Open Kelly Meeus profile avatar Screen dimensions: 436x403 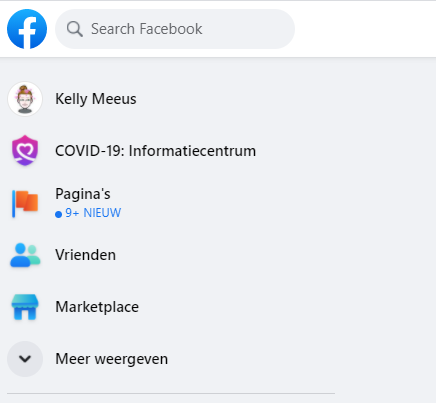click(25, 99)
